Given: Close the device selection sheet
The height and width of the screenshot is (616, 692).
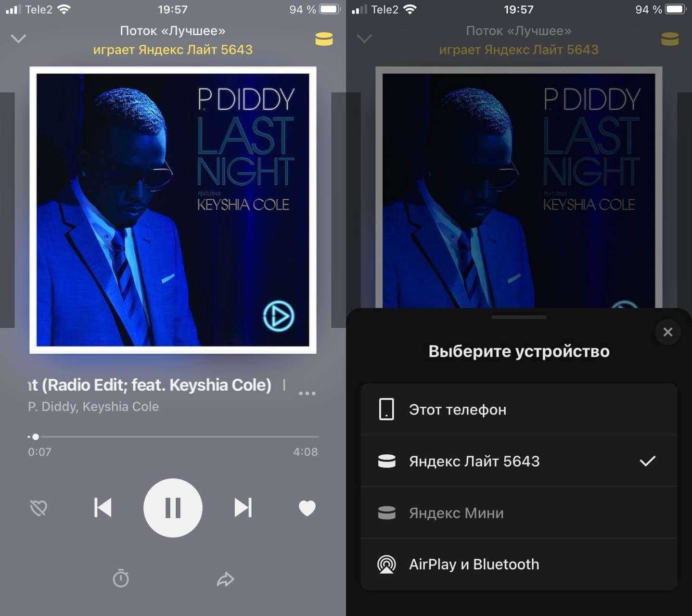Looking at the screenshot, I should 667,332.
